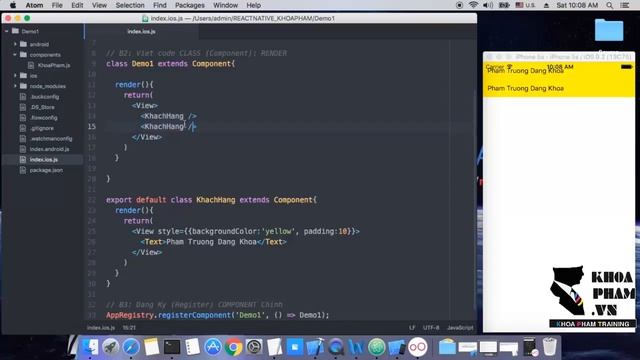The height and width of the screenshot is (360, 640).
Task: Place cursor on registerComponent code line
Action: [x=217, y=315]
